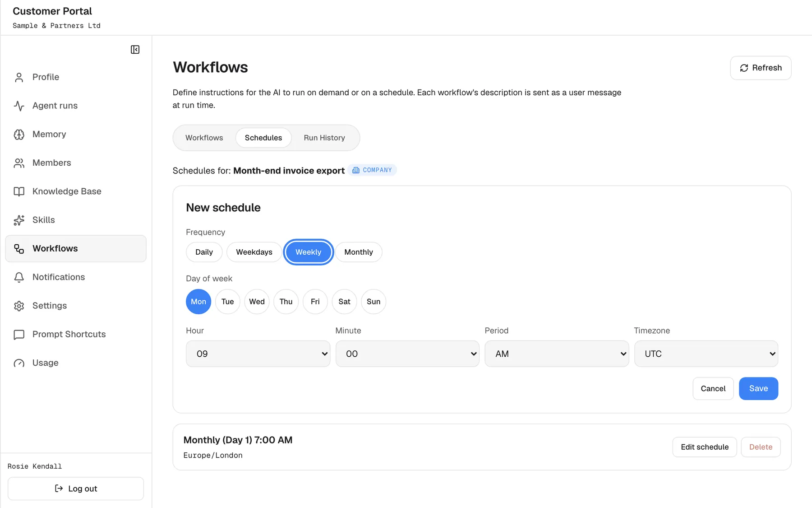Click the Refresh button
This screenshot has width=812, height=508.
pyautogui.click(x=761, y=68)
